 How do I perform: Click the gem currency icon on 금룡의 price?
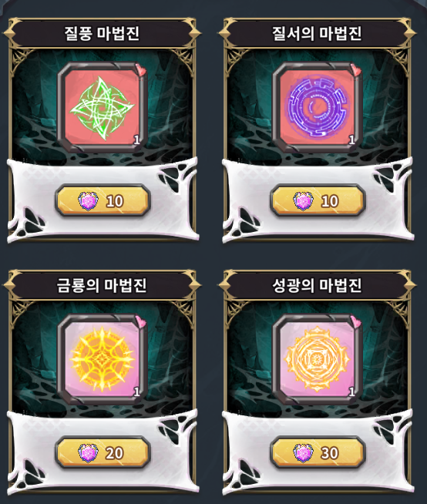pos(88,453)
